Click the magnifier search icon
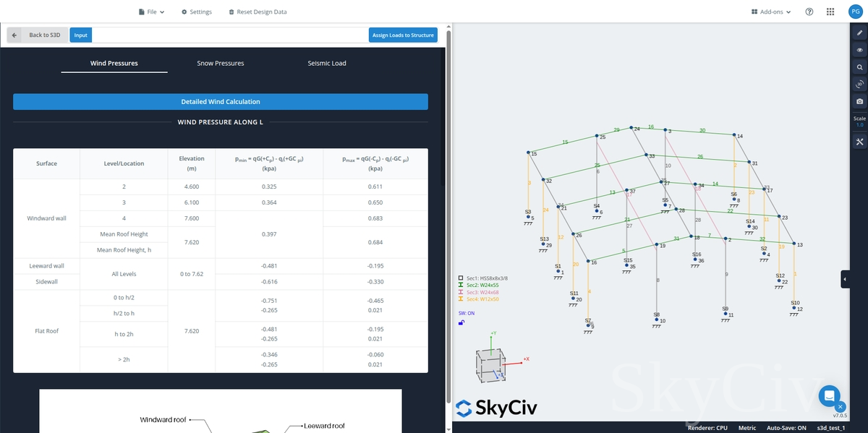Screen dimensions: 868x433 pos(859,67)
